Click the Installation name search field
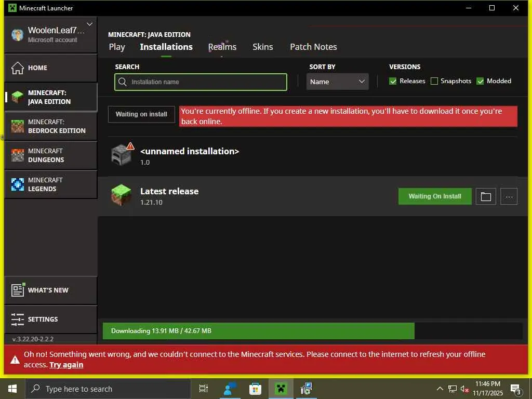The image size is (532, 399). pos(201,82)
